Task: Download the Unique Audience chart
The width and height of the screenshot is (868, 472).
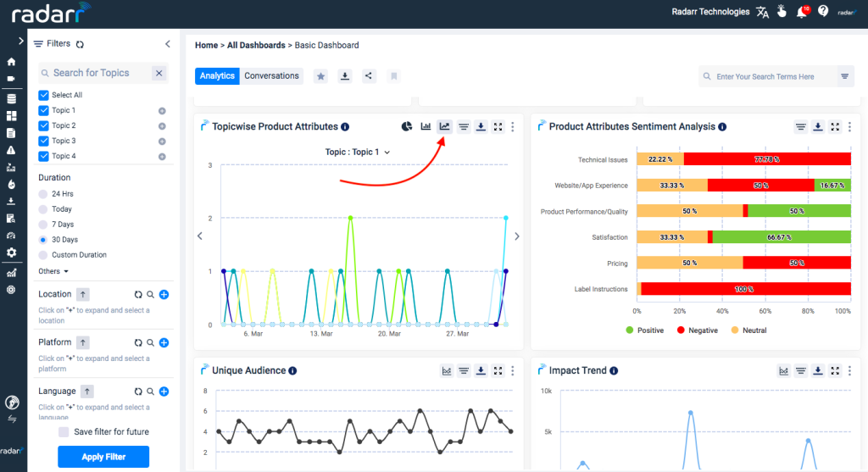Action: pyautogui.click(x=481, y=371)
